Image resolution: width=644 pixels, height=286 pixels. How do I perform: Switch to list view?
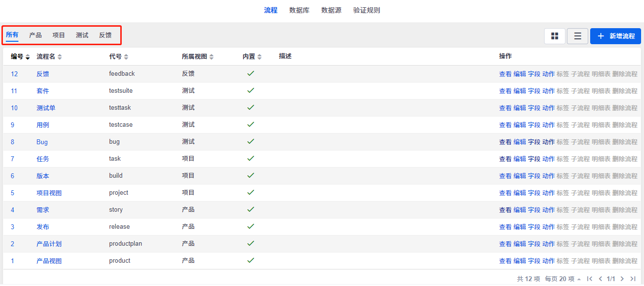pos(578,36)
